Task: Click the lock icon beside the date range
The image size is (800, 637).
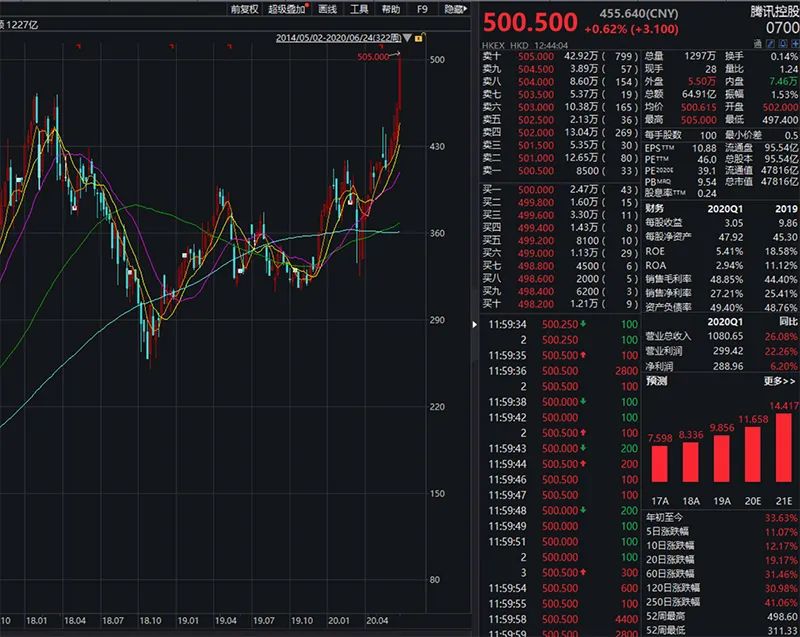Action: [419, 38]
